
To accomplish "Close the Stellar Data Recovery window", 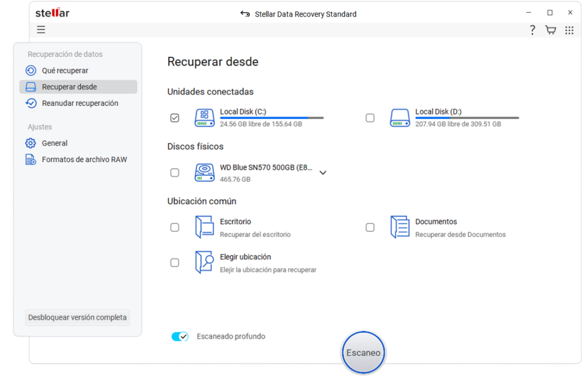I will (570, 13).
